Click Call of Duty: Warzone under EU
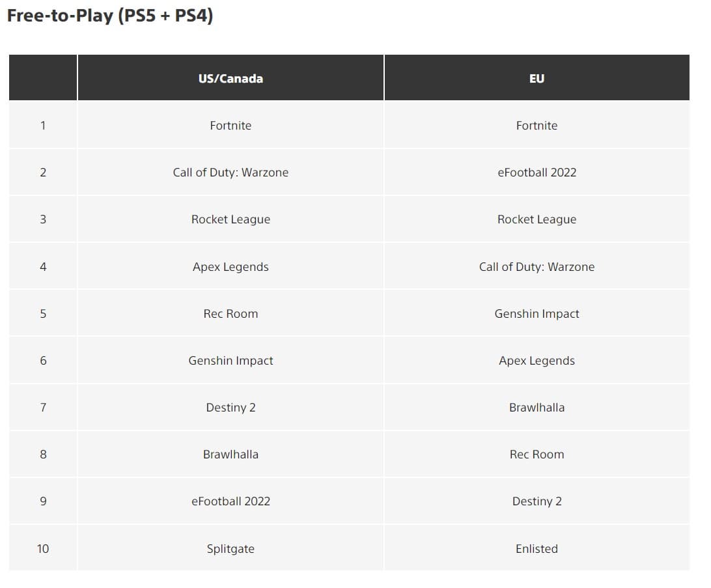 coord(537,267)
